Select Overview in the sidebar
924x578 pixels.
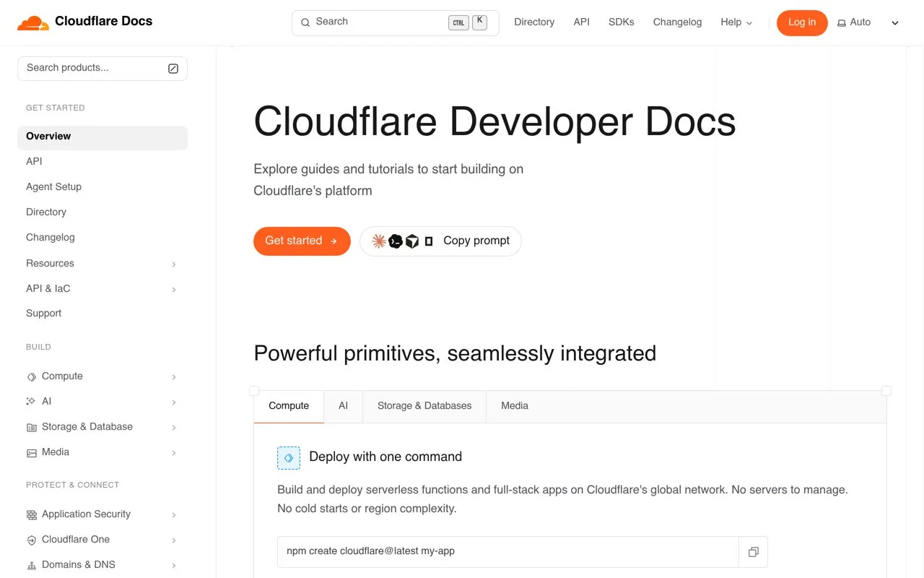click(103, 137)
